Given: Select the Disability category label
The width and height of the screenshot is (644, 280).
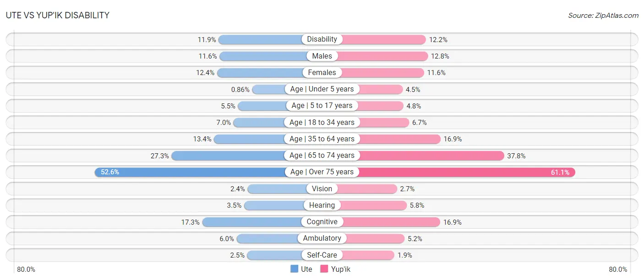Looking at the screenshot, I should pyautogui.click(x=322, y=39).
